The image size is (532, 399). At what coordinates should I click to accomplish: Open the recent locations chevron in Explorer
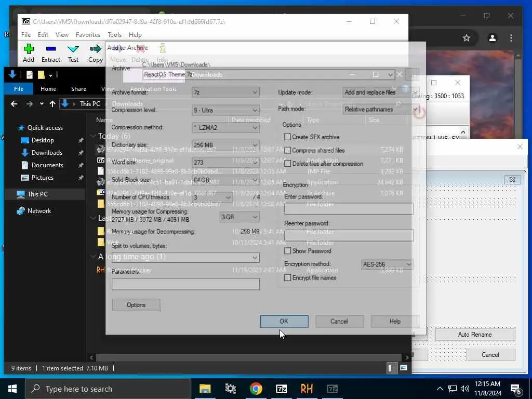[42, 104]
